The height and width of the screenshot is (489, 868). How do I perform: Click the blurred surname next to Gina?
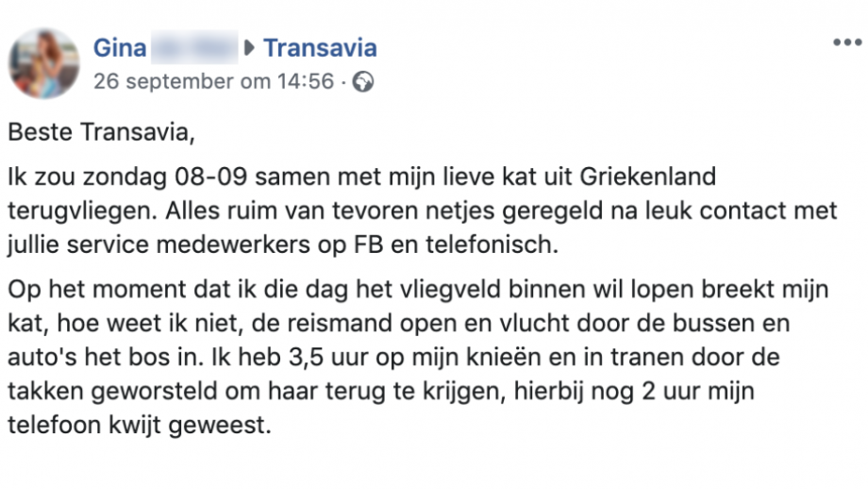pyautogui.click(x=194, y=47)
